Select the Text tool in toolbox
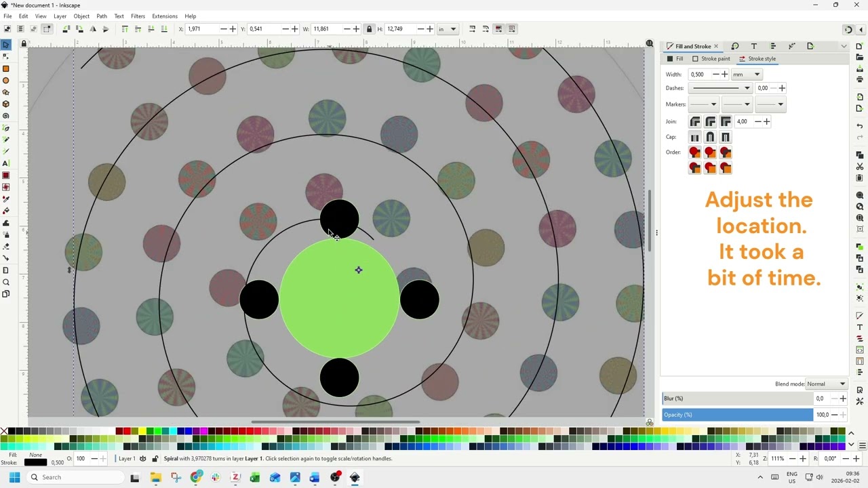The image size is (868, 488). [6, 163]
